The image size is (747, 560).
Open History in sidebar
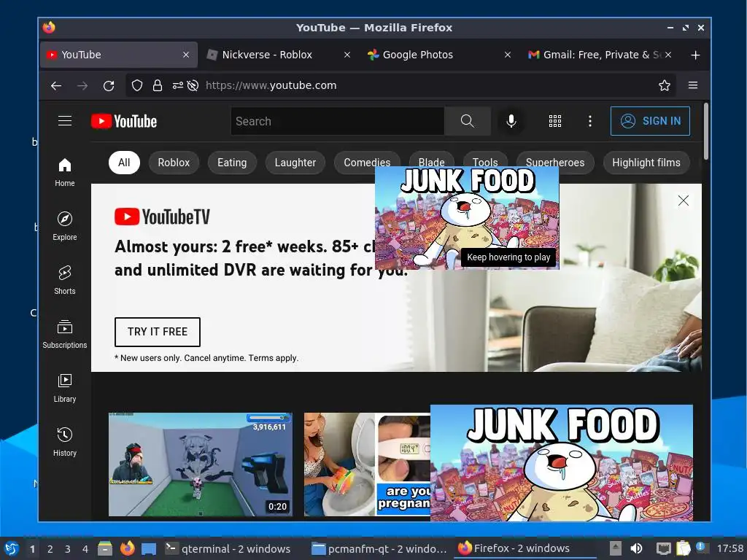[x=65, y=442]
